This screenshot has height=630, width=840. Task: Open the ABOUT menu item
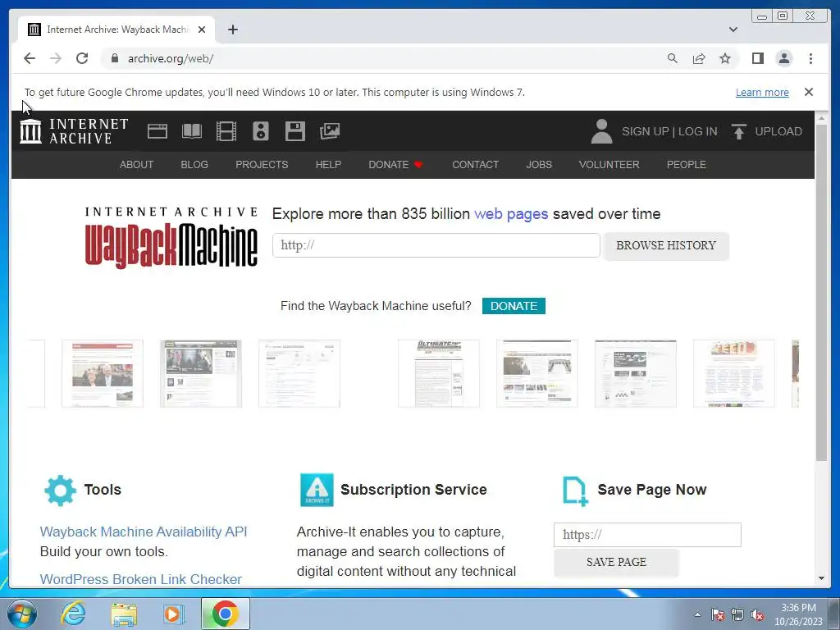[137, 164]
